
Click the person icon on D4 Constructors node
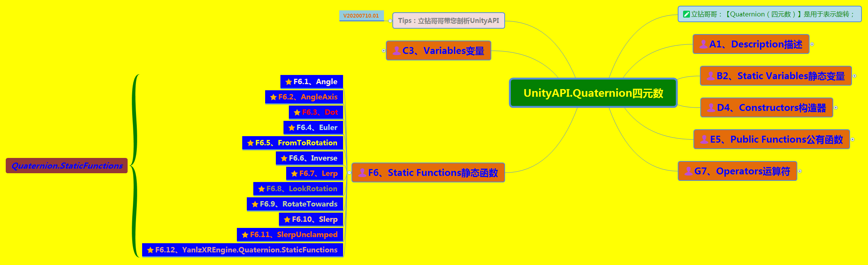point(711,107)
